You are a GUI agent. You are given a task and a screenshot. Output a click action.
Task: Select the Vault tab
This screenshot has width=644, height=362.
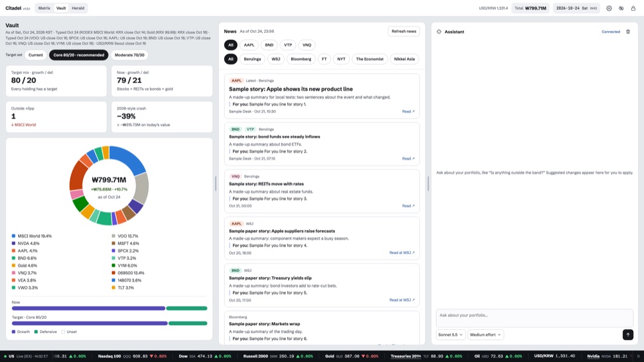pyautogui.click(x=61, y=8)
